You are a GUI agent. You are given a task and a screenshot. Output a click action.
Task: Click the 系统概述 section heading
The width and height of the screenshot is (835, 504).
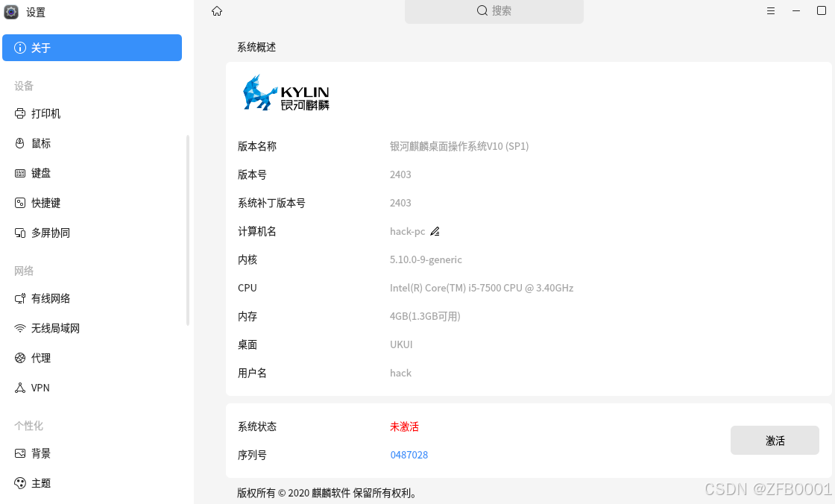coord(256,48)
